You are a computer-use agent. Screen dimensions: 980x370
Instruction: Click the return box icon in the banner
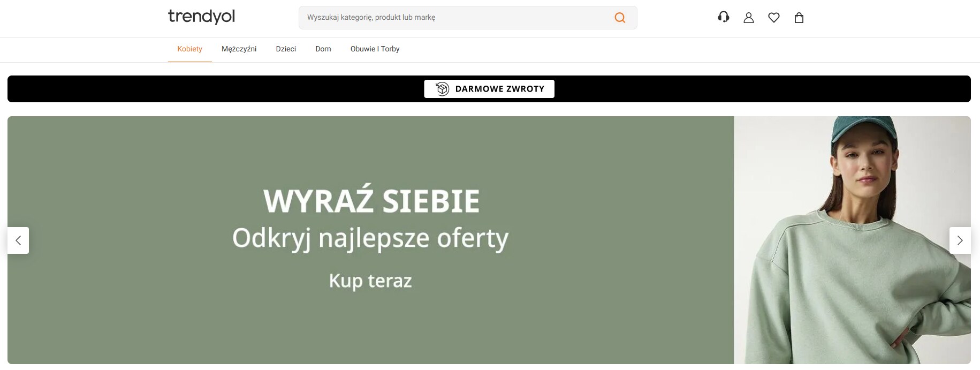(x=442, y=89)
